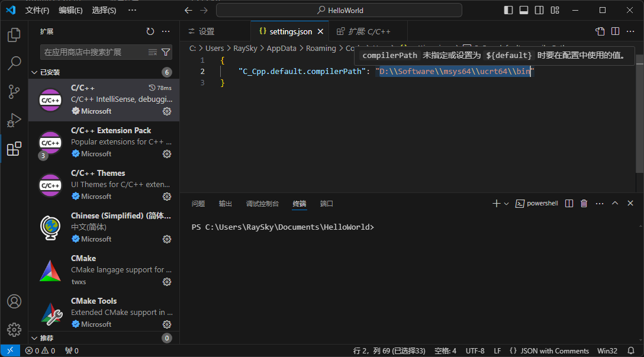Open the 选择(S) menu
The width and height of the screenshot is (644, 357).
point(104,10)
